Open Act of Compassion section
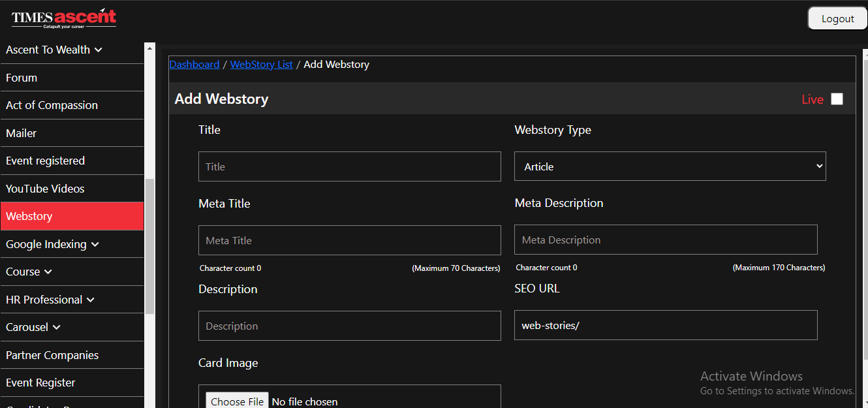Screen dimensions: 868x408 coord(72,105)
